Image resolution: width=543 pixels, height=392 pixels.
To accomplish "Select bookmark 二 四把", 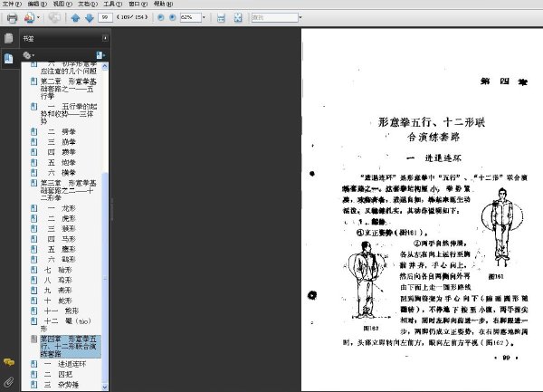I will (58, 374).
